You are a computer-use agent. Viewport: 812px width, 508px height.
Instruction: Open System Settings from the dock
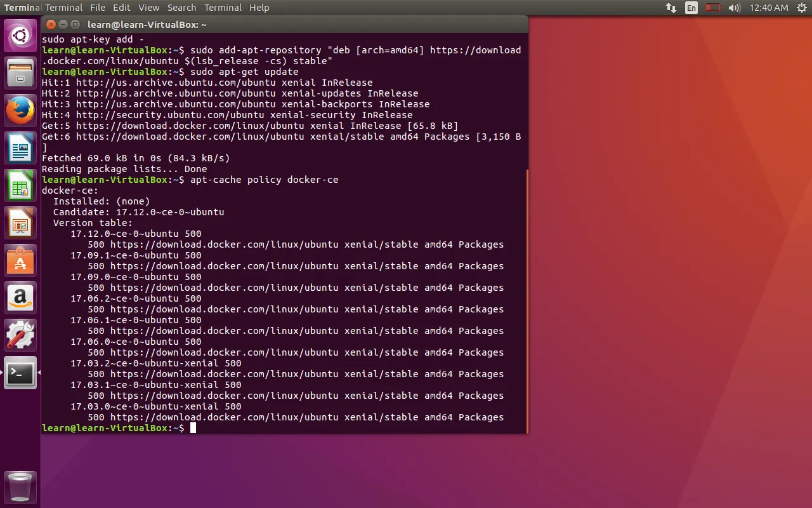point(20,335)
